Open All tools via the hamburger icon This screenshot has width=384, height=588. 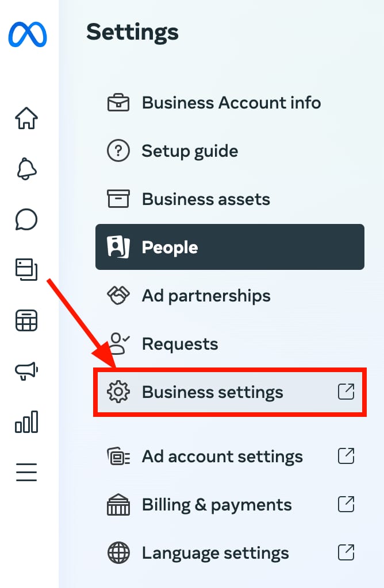[26, 471]
